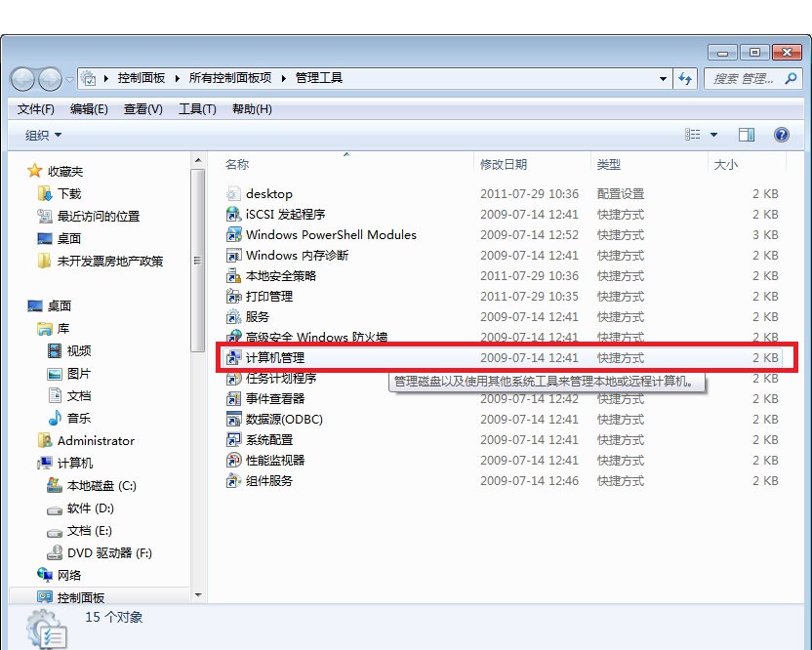Click the Help question mark icon
The width and height of the screenshot is (812, 650).
click(782, 134)
